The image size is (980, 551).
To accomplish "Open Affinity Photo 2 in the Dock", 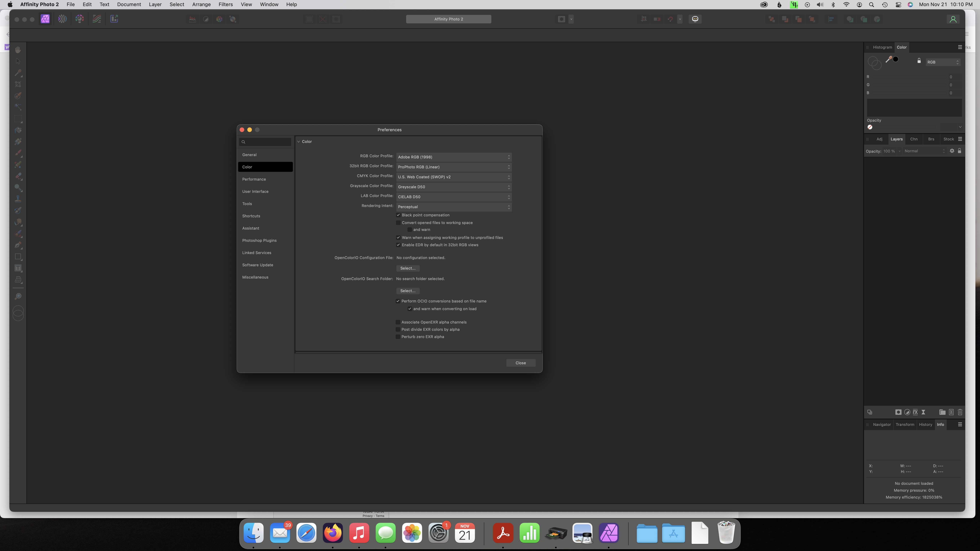I will (609, 533).
